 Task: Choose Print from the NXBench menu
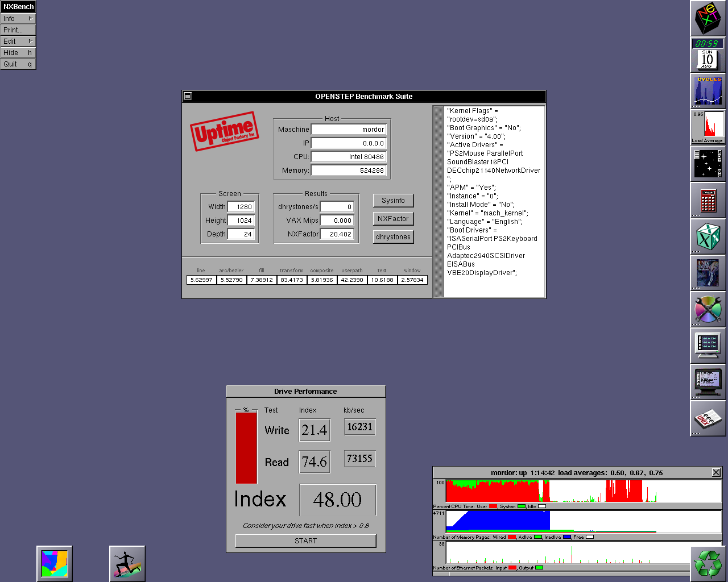(x=18, y=30)
